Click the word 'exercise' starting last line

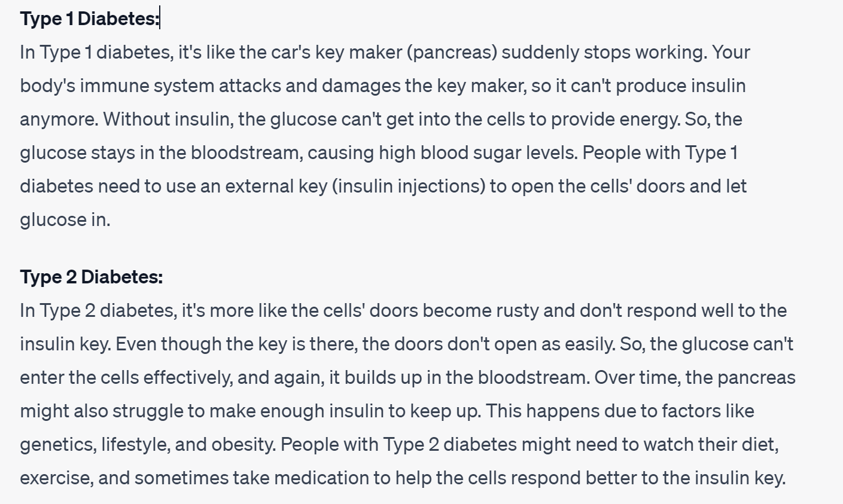(x=55, y=478)
